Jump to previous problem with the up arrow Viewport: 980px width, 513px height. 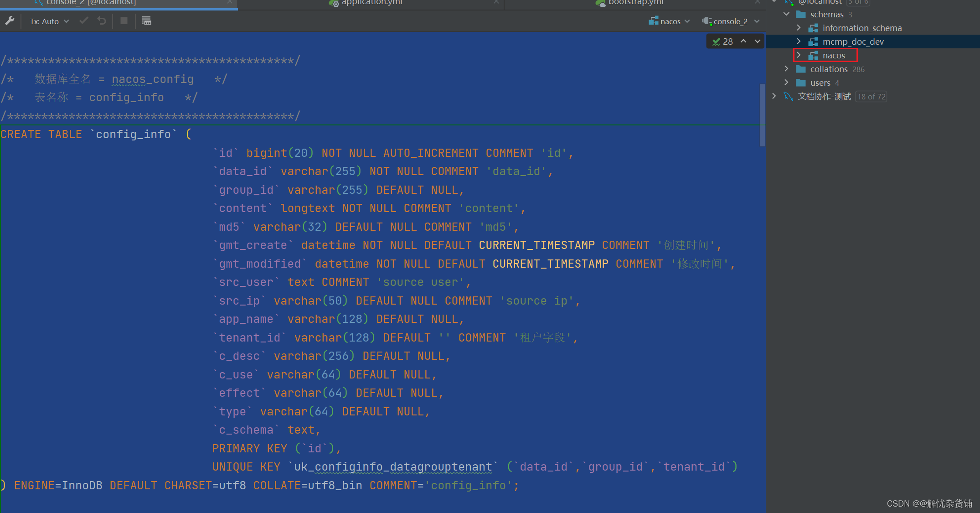(743, 41)
